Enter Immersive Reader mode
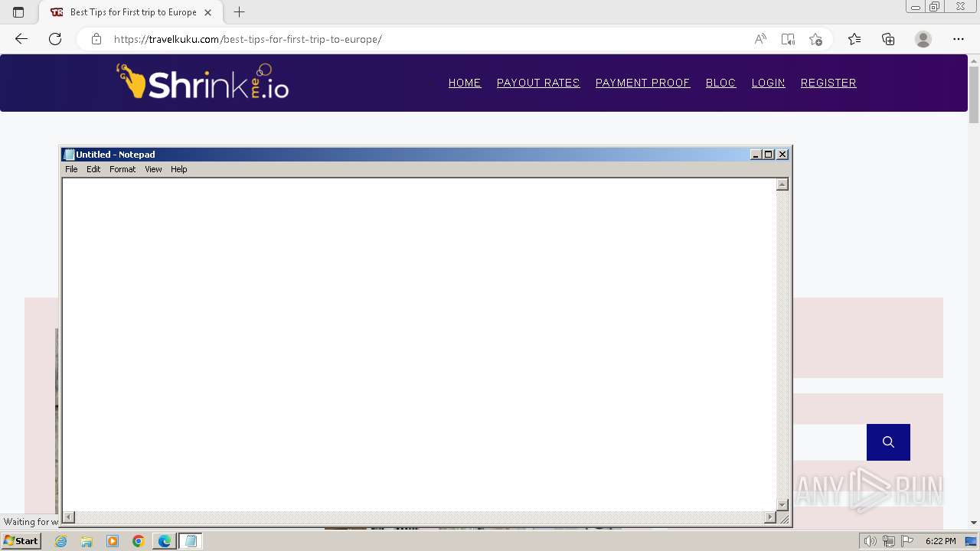Screen dimensions: 980x551 click(788, 39)
